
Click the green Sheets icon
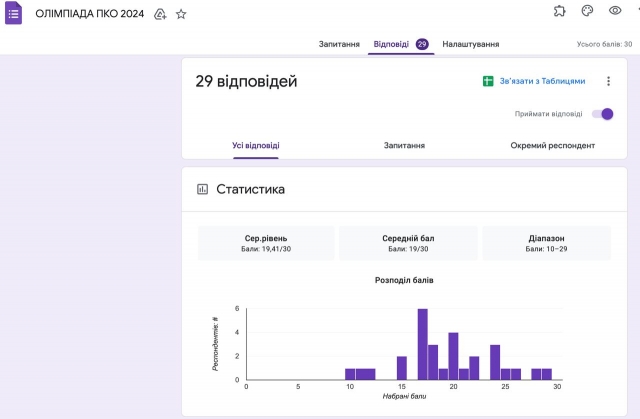coord(488,81)
